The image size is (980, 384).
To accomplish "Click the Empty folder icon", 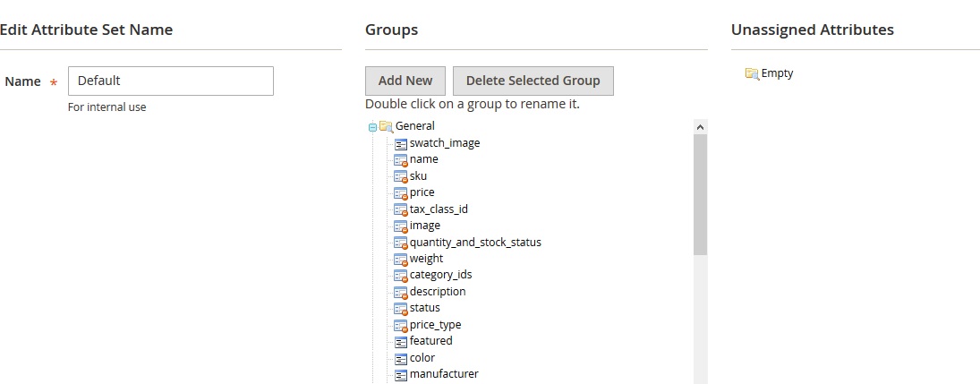I will pyautogui.click(x=752, y=73).
